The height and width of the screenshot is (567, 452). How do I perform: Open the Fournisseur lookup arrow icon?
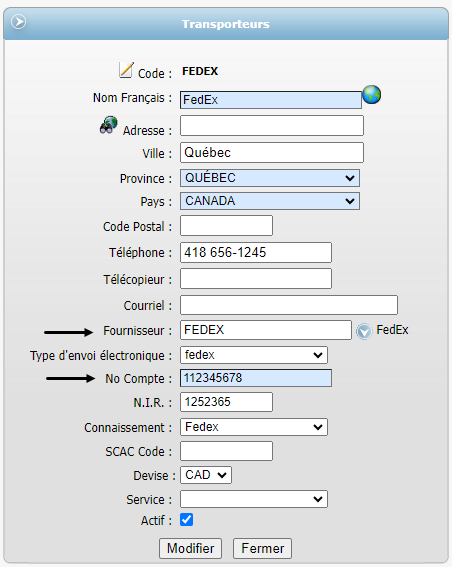pos(364,331)
